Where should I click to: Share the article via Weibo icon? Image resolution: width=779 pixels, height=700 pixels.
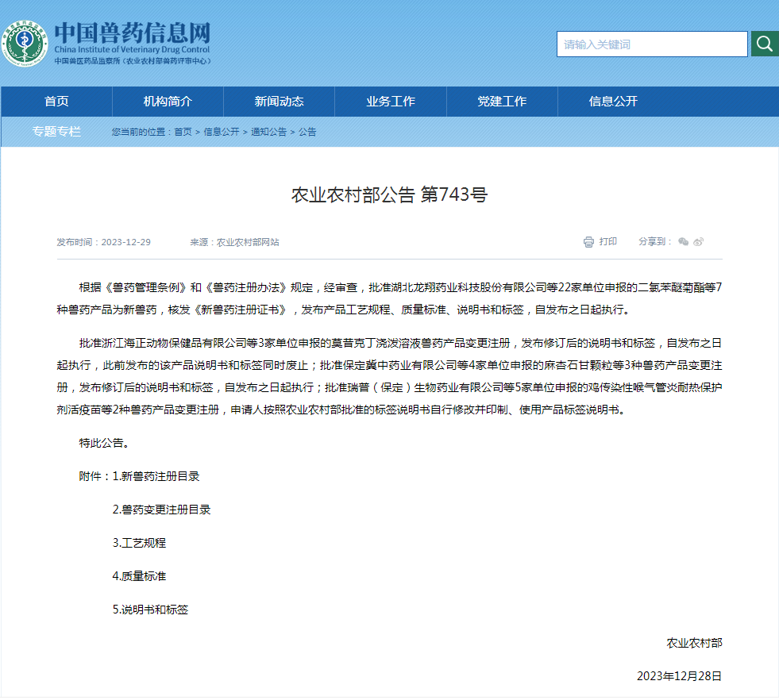[x=699, y=242]
